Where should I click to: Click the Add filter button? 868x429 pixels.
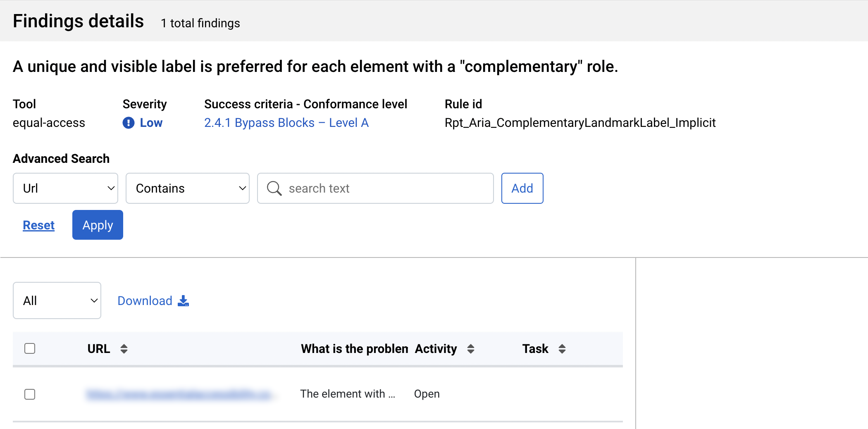522,188
